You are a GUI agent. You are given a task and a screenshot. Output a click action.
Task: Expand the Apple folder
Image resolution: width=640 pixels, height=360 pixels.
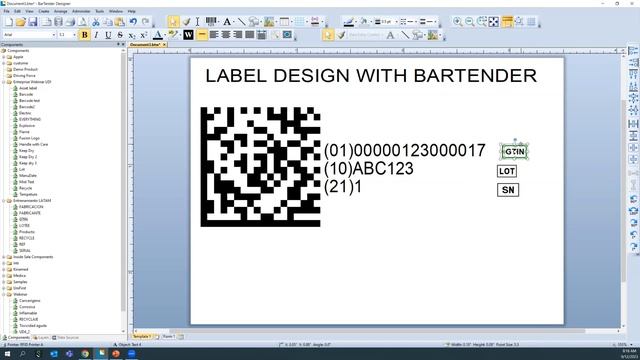[4, 57]
